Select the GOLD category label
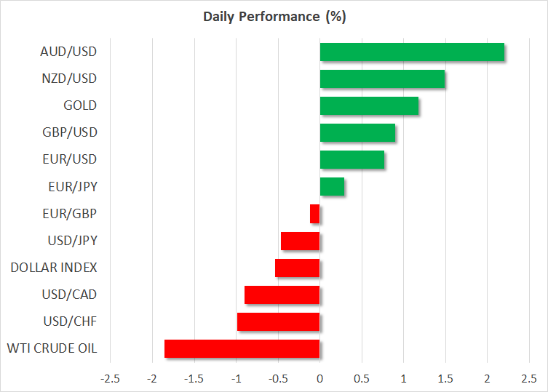 (80, 106)
